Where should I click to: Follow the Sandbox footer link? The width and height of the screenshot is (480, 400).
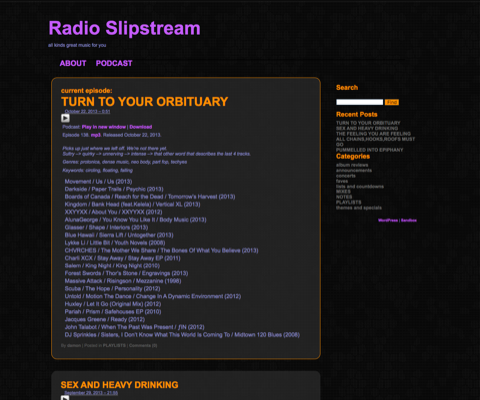(x=409, y=220)
